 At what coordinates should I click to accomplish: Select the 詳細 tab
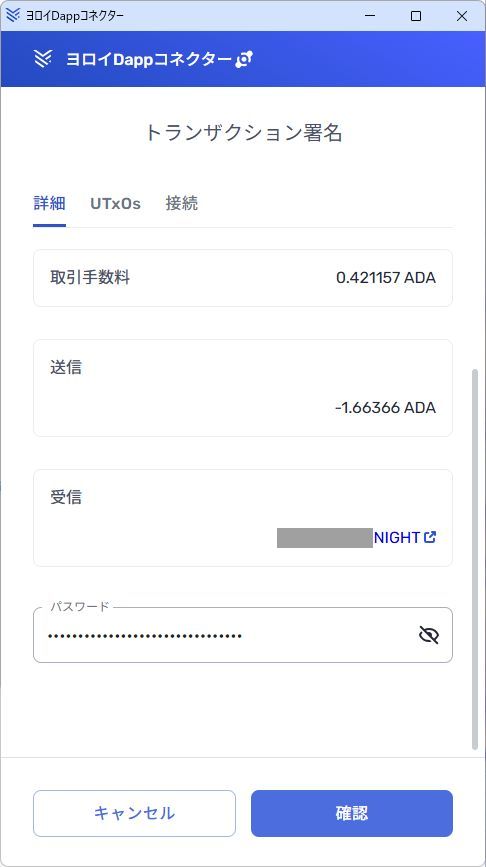(49, 203)
